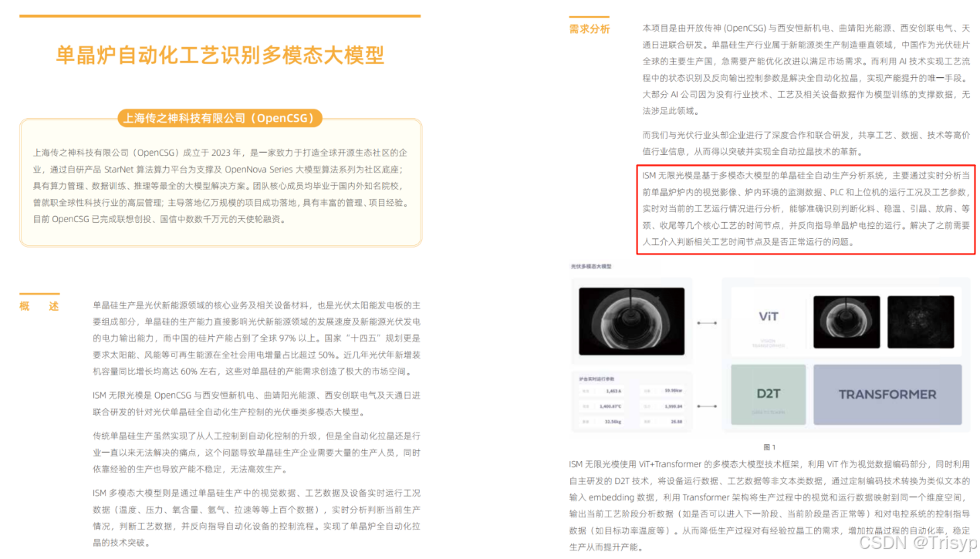Screen dimensions: 980x559
Task: Click the paragraph starting ISM 无限光模是基于多模态大模型
Action: pos(806,209)
